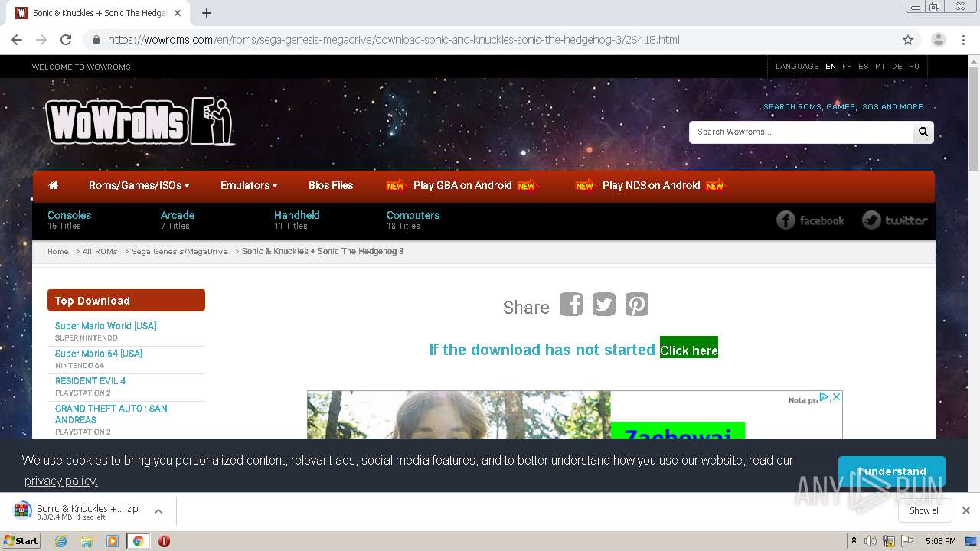
Task: Bookmark this page with the star icon
Action: (908, 40)
